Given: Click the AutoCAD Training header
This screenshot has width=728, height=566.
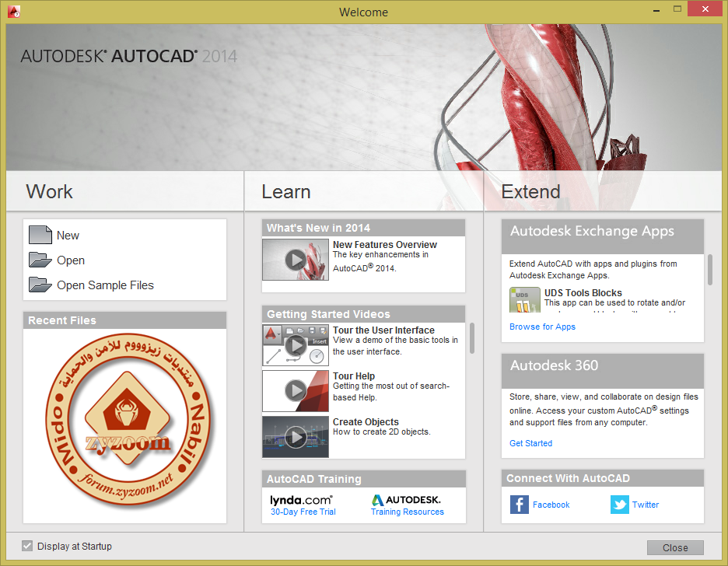Looking at the screenshot, I should [363, 479].
